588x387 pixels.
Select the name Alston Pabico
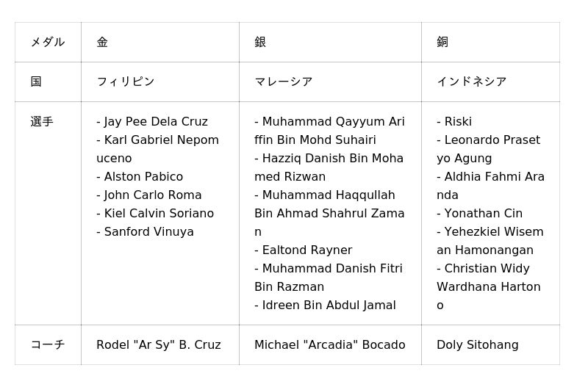tap(143, 177)
